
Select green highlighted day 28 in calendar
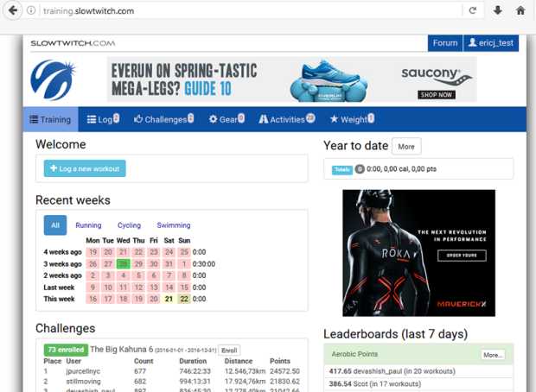124,263
